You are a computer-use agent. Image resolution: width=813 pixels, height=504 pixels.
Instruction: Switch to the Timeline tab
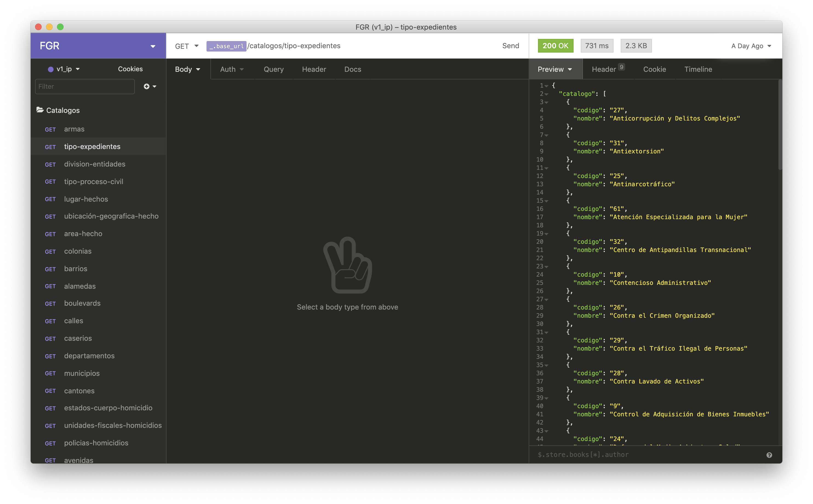click(x=698, y=69)
